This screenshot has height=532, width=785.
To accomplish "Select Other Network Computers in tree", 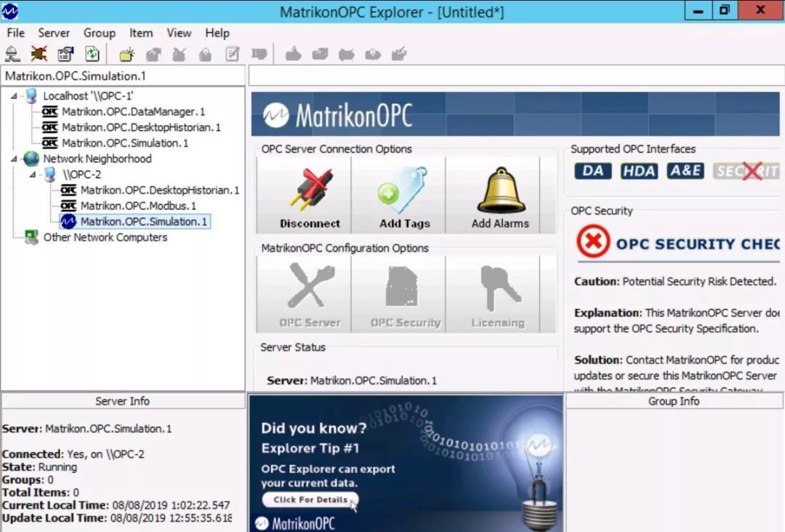I will pos(105,237).
